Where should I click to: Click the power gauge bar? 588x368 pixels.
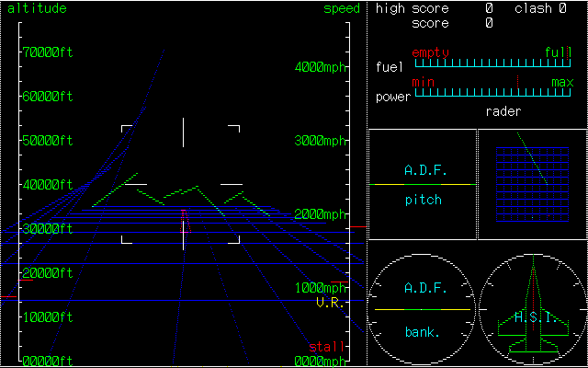492,92
